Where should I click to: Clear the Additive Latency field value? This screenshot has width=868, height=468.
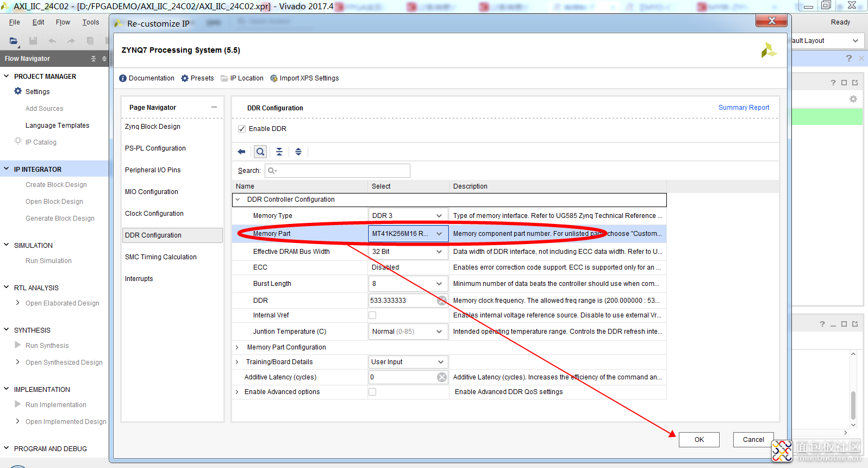tap(442, 377)
